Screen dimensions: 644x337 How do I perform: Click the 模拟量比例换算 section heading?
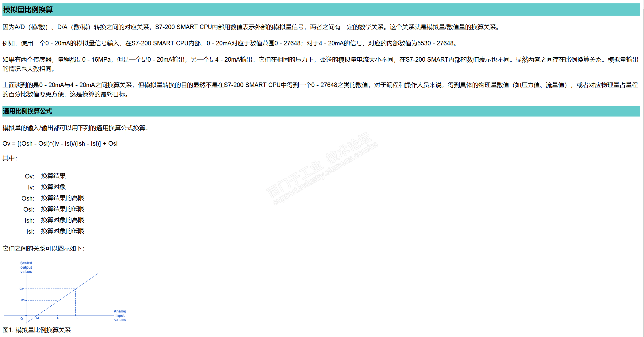tap(28, 10)
